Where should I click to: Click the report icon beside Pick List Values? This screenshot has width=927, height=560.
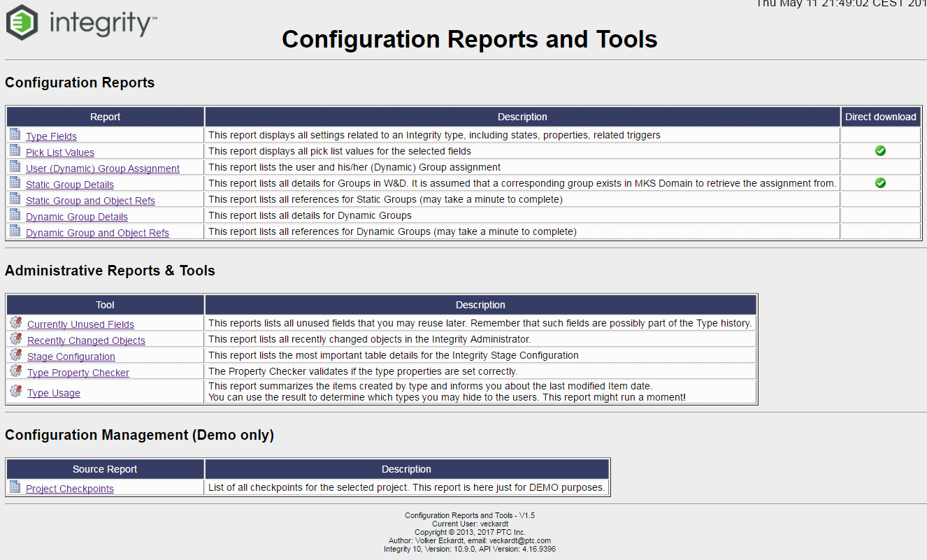click(15, 150)
